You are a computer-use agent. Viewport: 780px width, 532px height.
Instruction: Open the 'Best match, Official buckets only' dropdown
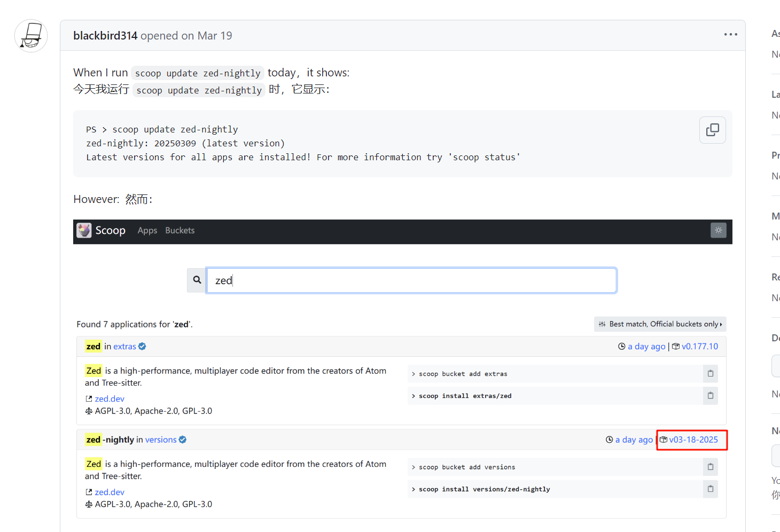click(x=660, y=324)
